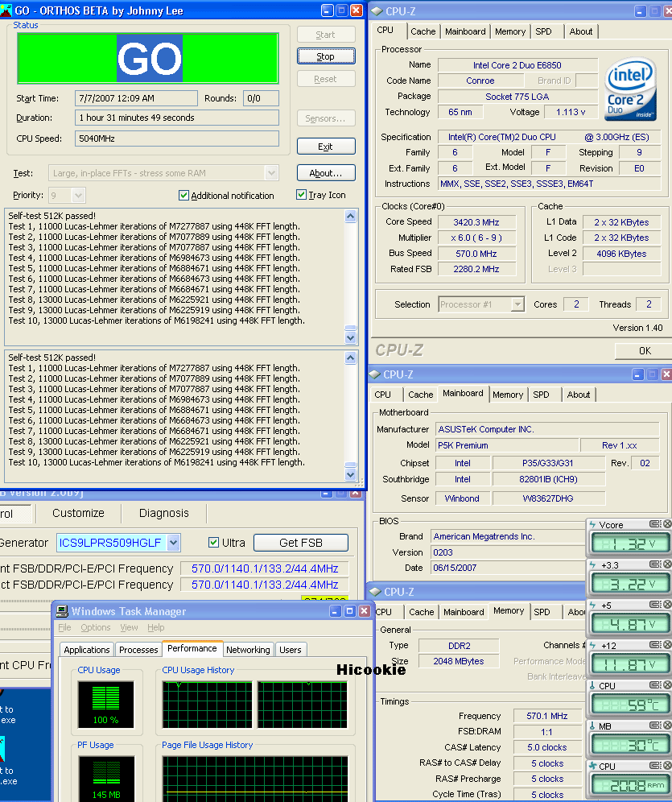672x802 pixels.
Task: Open the Diagnosis tab in SetFSB
Action: click(x=163, y=513)
